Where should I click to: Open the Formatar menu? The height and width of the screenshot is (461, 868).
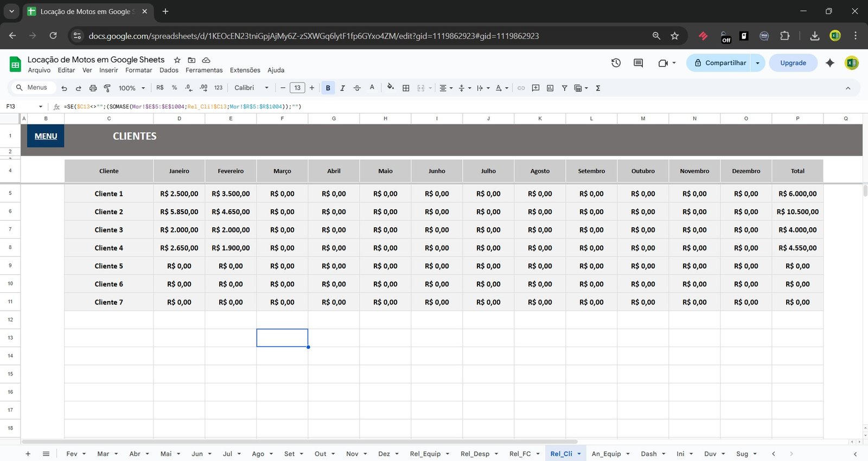coord(138,70)
